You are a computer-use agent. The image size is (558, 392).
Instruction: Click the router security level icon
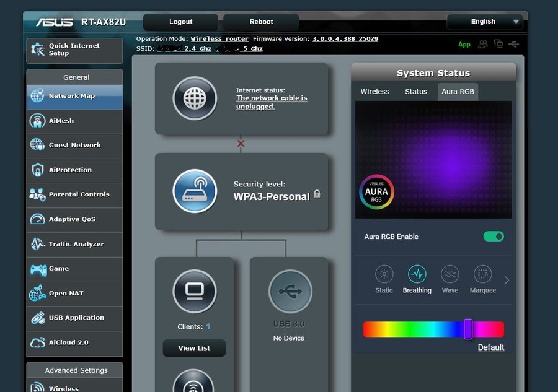(195, 191)
